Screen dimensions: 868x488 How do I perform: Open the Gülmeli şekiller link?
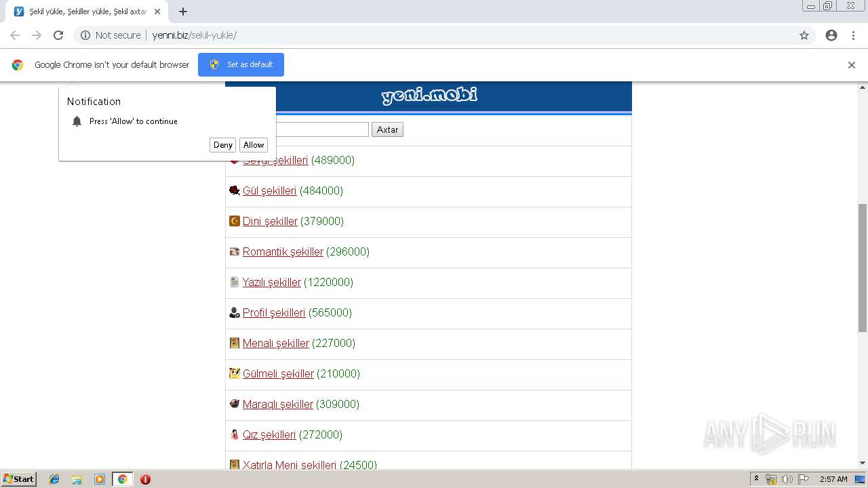pyautogui.click(x=278, y=373)
